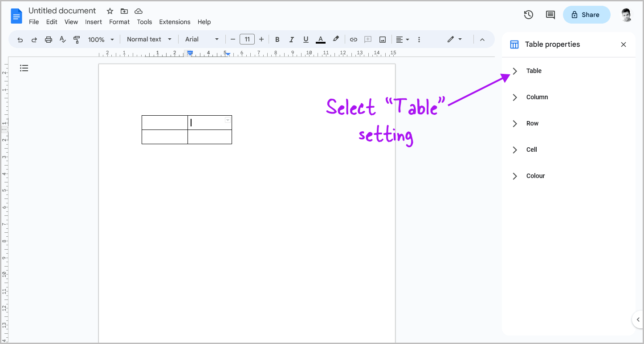
Task: Open the Help menu
Action: 204,22
